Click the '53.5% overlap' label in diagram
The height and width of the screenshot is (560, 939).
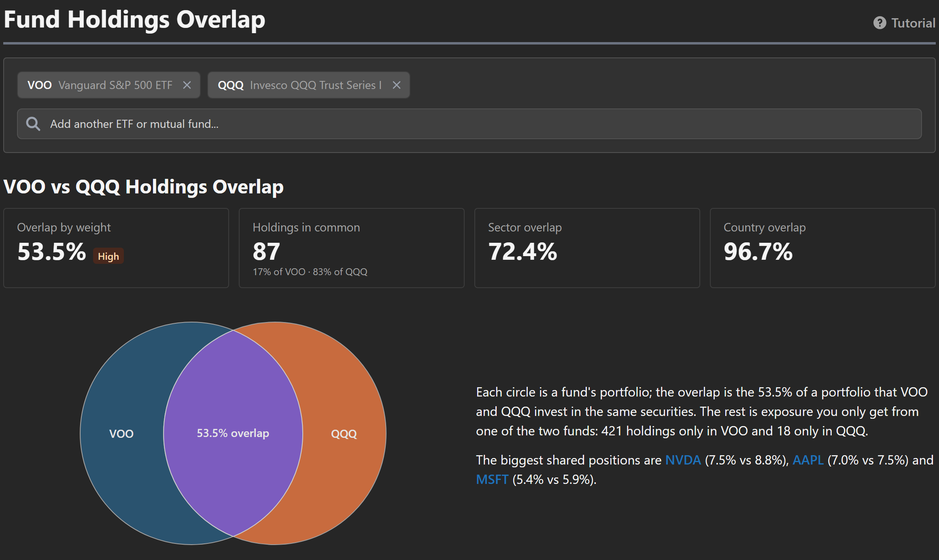click(233, 433)
